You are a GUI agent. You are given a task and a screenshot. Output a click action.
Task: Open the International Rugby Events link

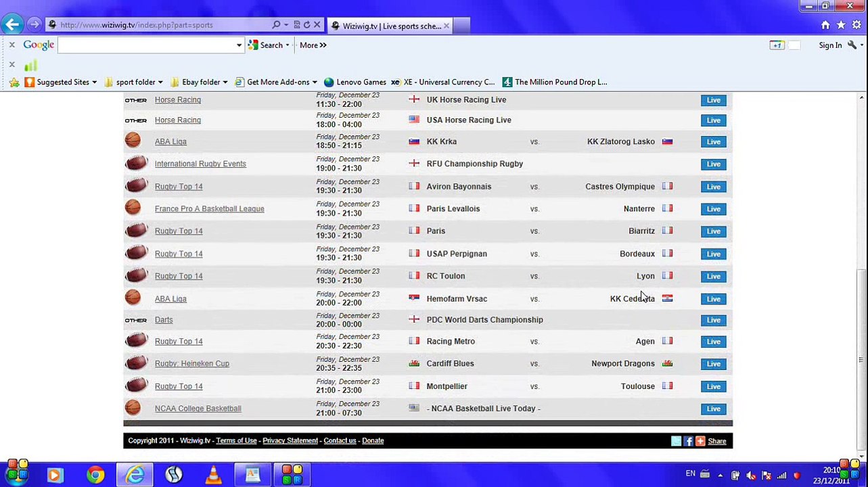[x=200, y=164]
